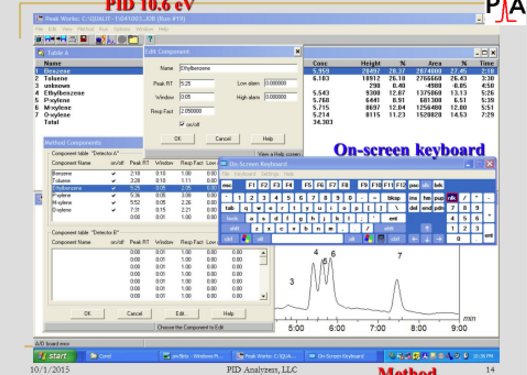The width and height of the screenshot is (527, 375).
Task: Click the gray circle toolbar icon
Action: click(x=122, y=40)
